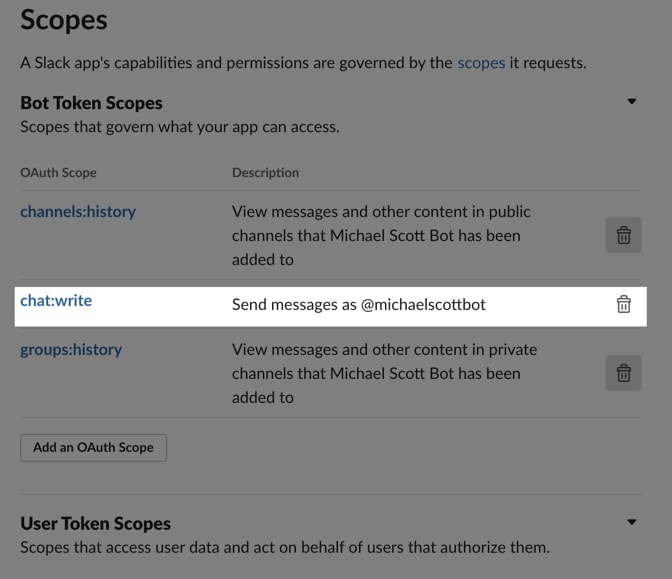Click the private channels description text
The height and width of the screenshot is (579, 672).
coord(384,374)
